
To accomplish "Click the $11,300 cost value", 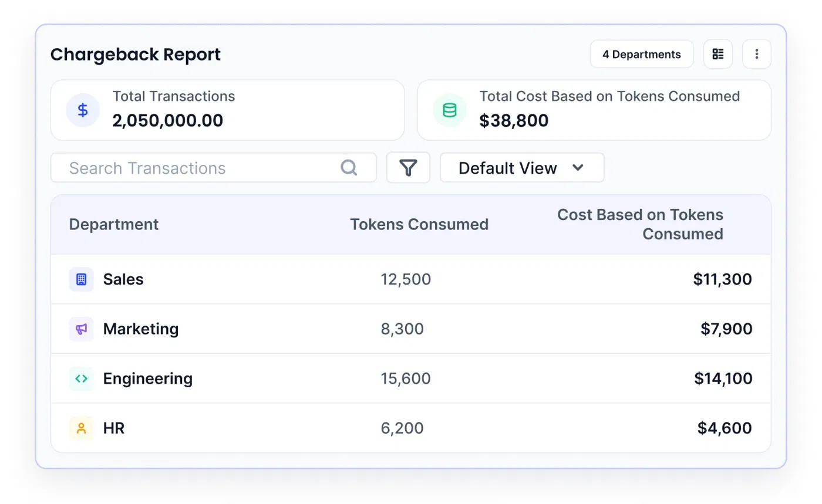I will coord(722,279).
